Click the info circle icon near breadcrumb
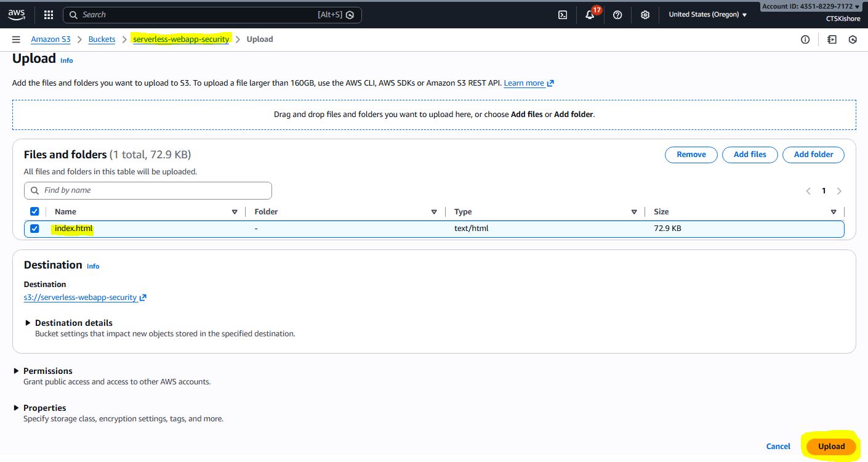Image resolution: width=868 pixels, height=462 pixels. click(x=805, y=39)
